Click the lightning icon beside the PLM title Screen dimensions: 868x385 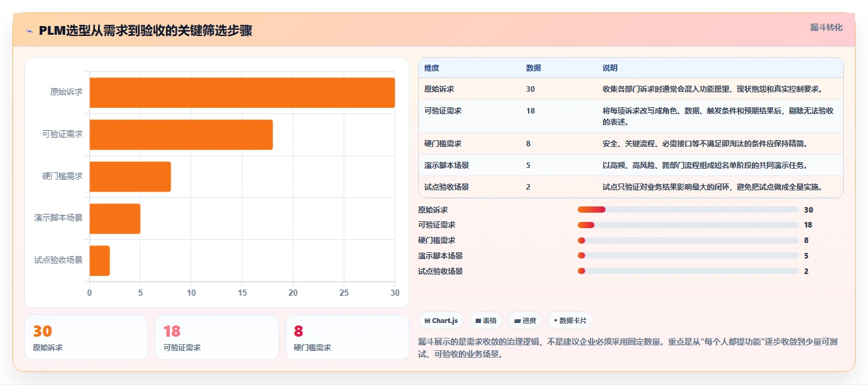click(29, 31)
